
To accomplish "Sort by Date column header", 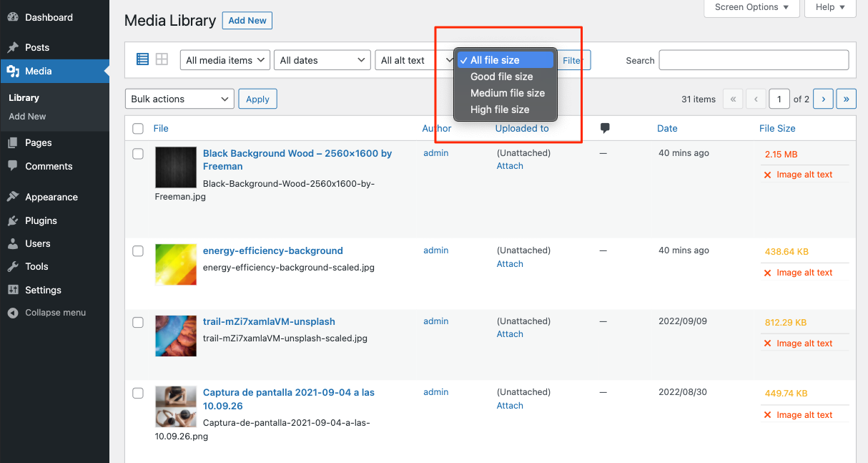I will 667,128.
